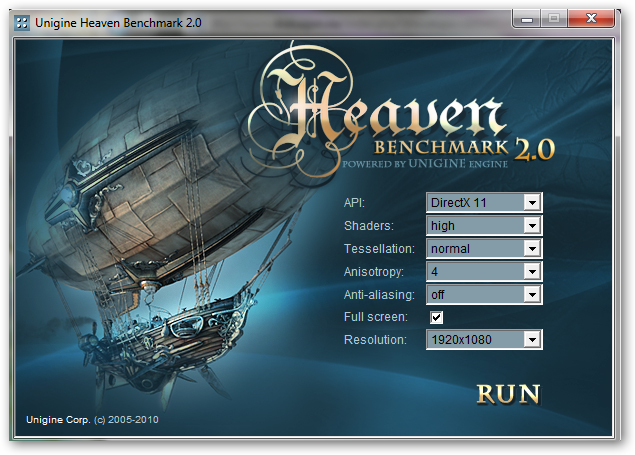
Task: Click the Heaven Benchmark 2.0 logo
Action: coord(401,109)
